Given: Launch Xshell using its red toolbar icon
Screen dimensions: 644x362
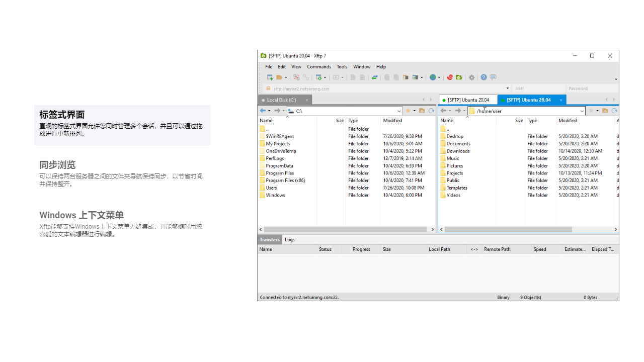Looking at the screenshot, I should coord(449,77).
